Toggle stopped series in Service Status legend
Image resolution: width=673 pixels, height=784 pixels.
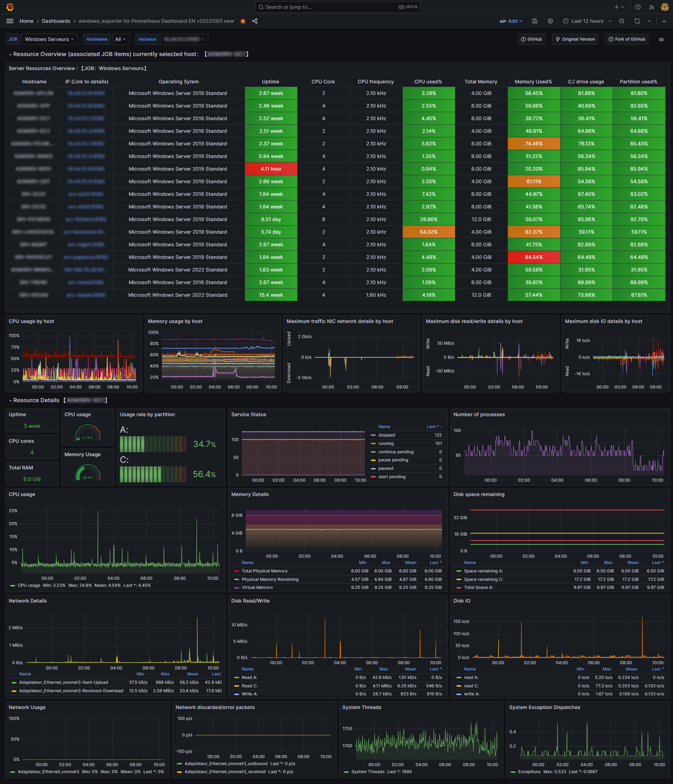point(387,435)
